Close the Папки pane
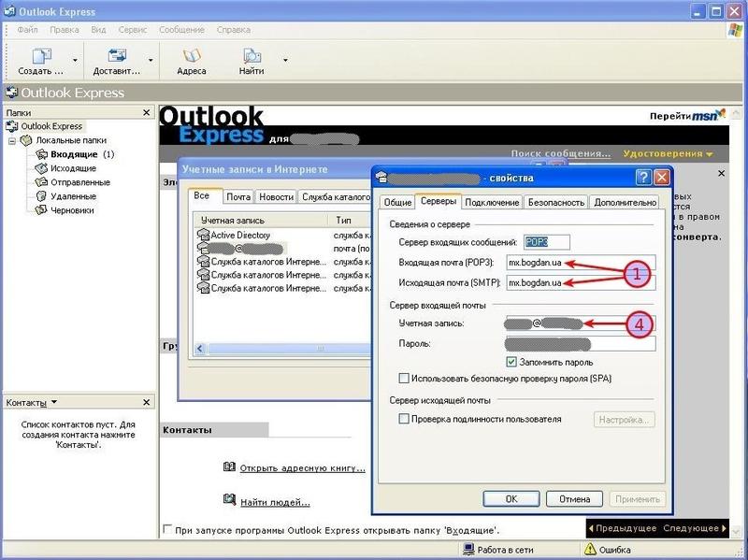 pos(146,112)
